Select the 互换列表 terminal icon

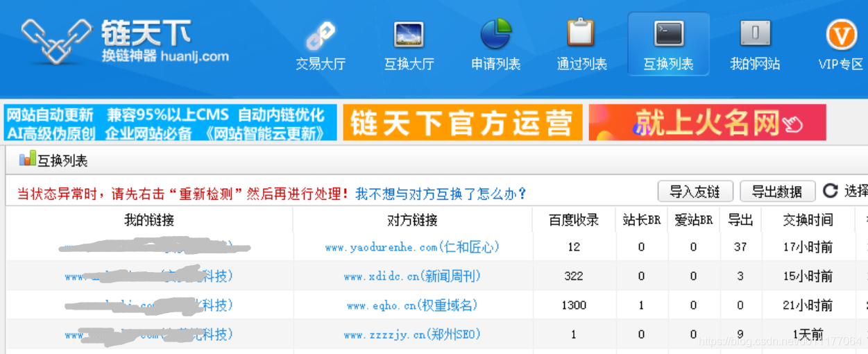click(669, 34)
